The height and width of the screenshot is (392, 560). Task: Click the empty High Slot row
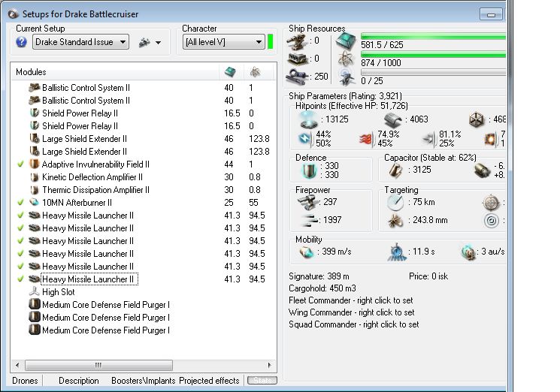144,292
